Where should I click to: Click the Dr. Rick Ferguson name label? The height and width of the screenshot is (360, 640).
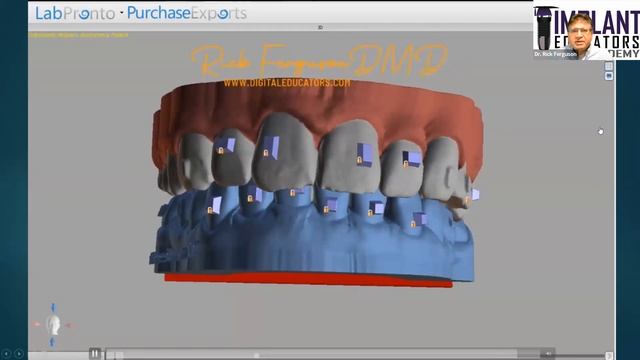pos(555,54)
